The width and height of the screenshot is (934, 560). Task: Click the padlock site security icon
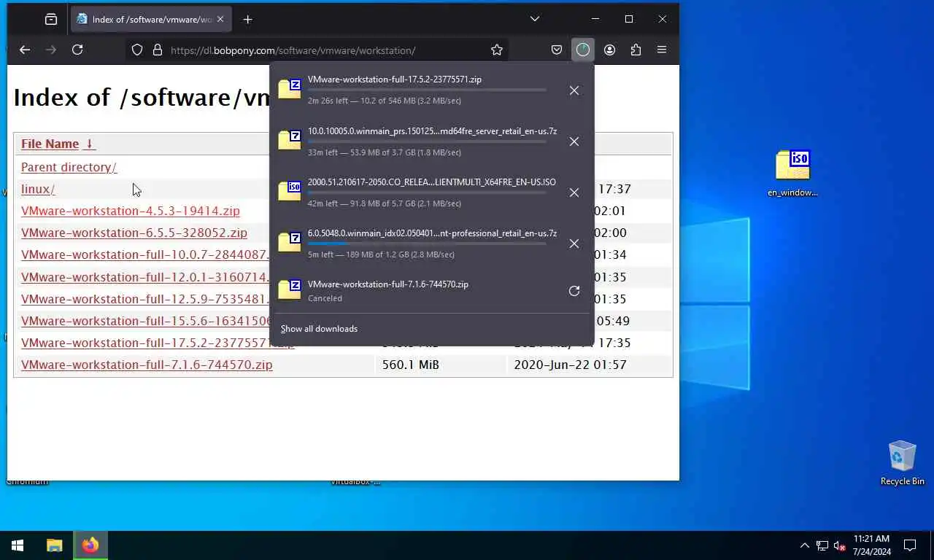coord(157,50)
